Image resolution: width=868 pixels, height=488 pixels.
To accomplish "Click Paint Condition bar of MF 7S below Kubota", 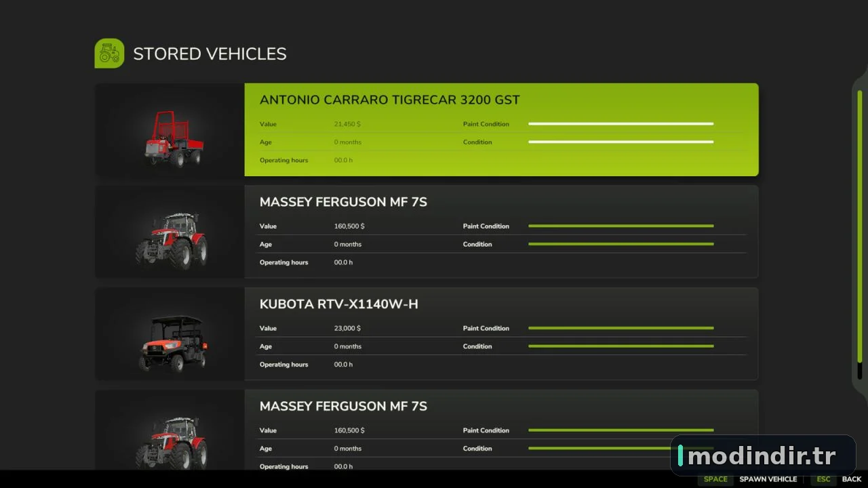I will [621, 430].
